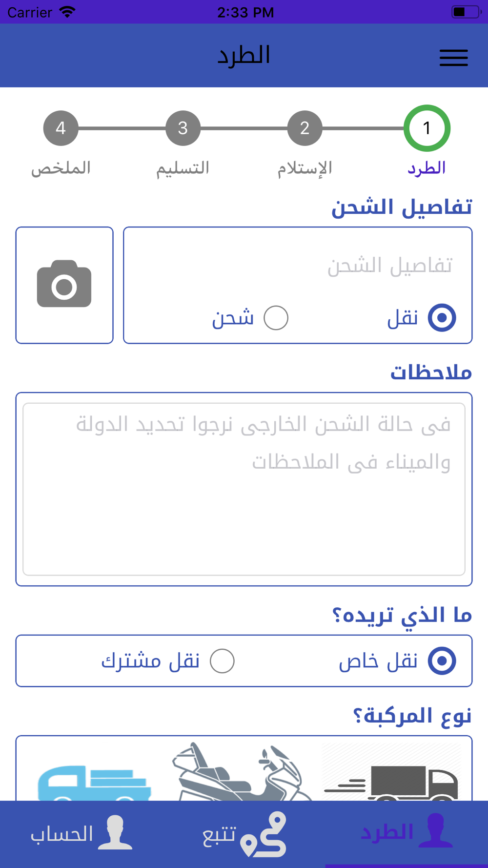
Task: Tap the الطرد tab person icon
Action: pos(435,830)
